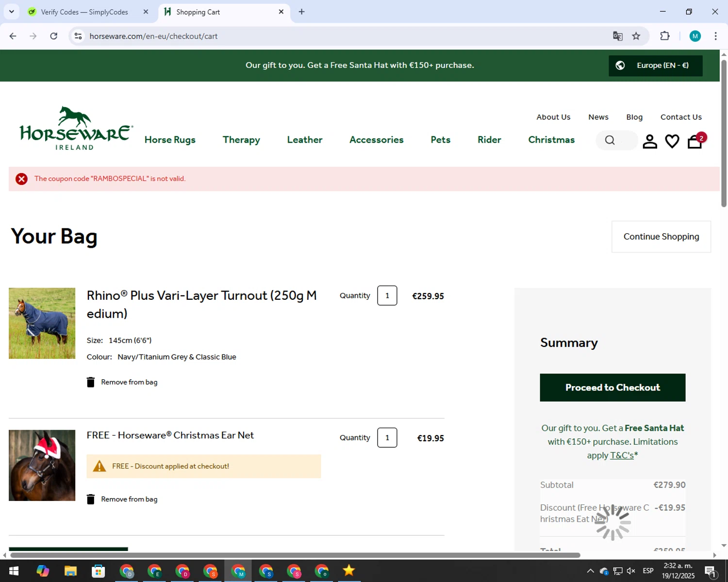The image size is (728, 582).
Task: Open the search tabs dropdown arrow
Action: pyautogui.click(x=12, y=12)
